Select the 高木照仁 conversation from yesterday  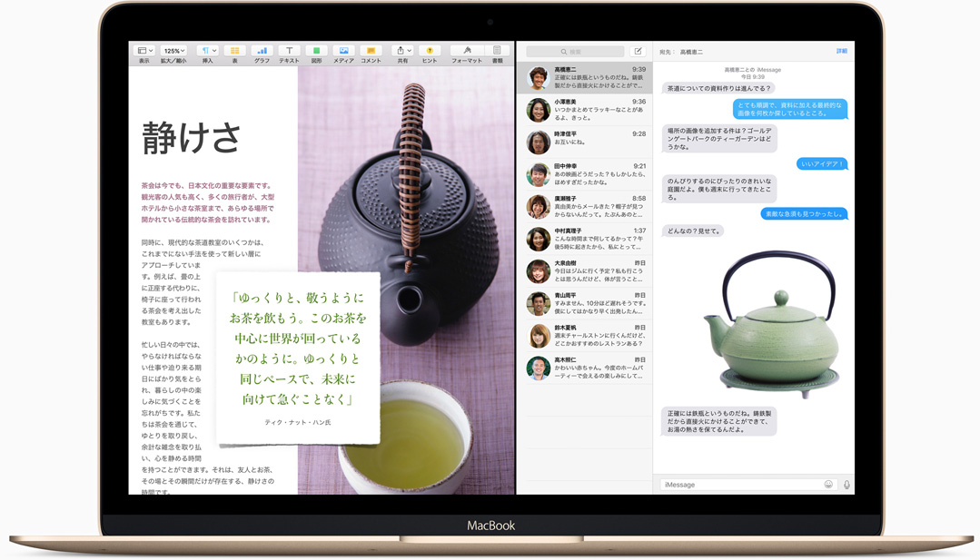coord(585,368)
